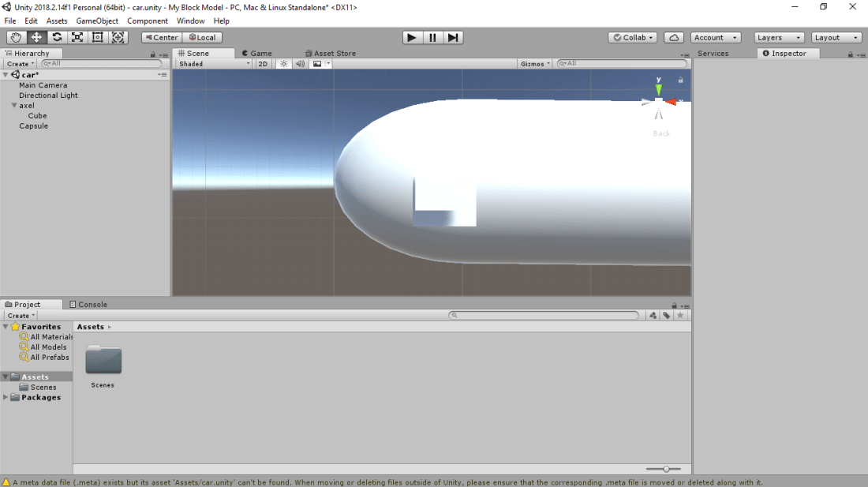Adjust the asset icon size slider
Image resolution: width=868 pixels, height=487 pixels.
click(666, 469)
